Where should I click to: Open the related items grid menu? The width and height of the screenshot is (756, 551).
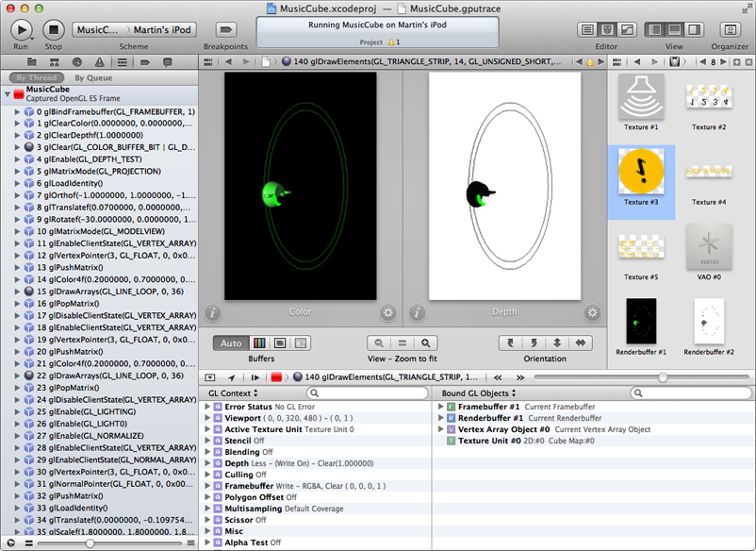(x=207, y=61)
